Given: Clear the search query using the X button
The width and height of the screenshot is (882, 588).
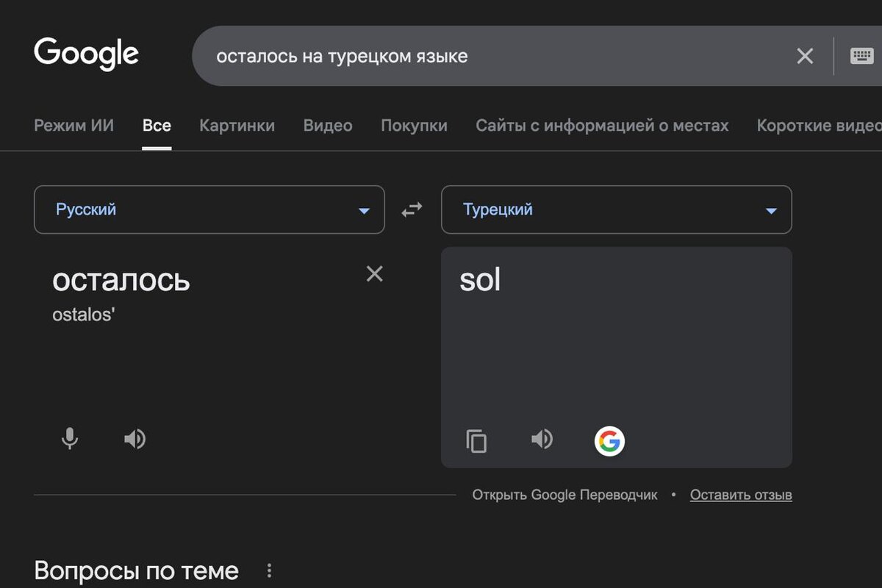Looking at the screenshot, I should click(805, 55).
